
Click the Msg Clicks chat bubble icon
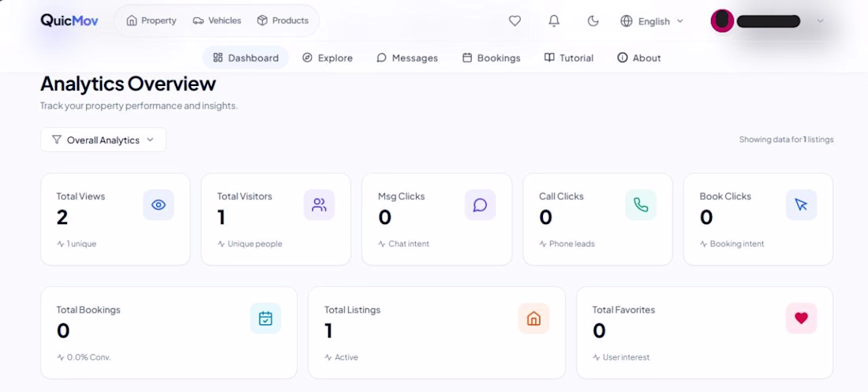tap(480, 205)
